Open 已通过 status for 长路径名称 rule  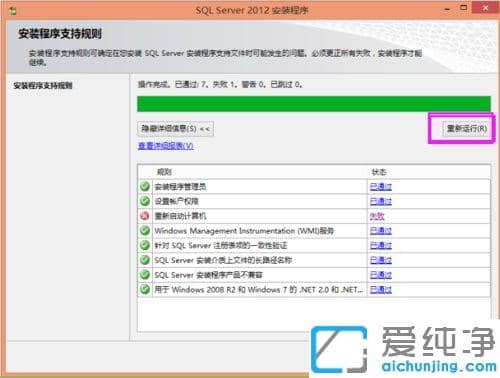(x=381, y=260)
